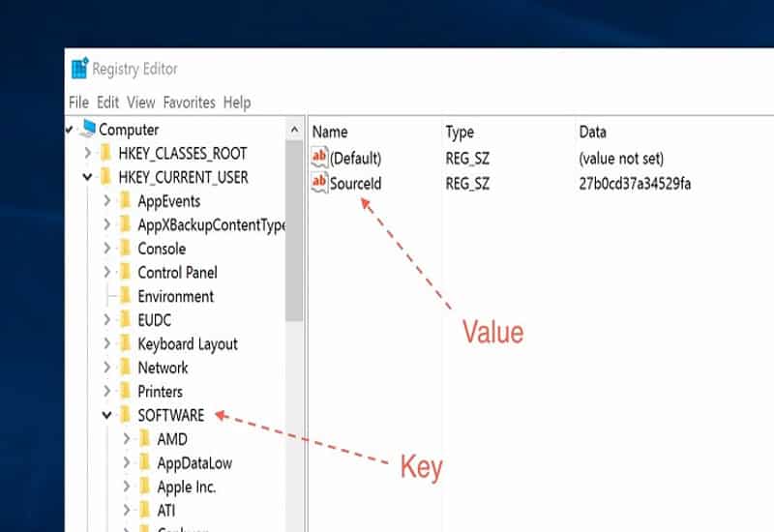
Task: Click the SOFTWARE key folder icon
Action: pos(125,416)
